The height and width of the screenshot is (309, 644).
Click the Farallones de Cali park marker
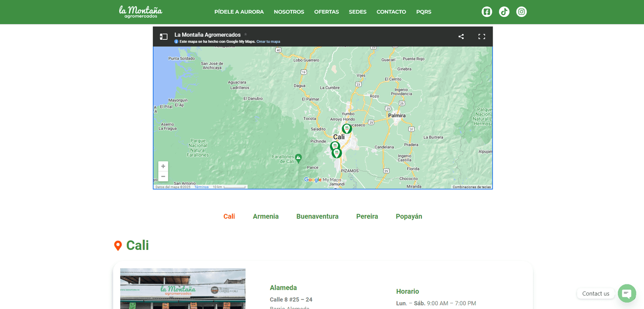tap(298, 158)
